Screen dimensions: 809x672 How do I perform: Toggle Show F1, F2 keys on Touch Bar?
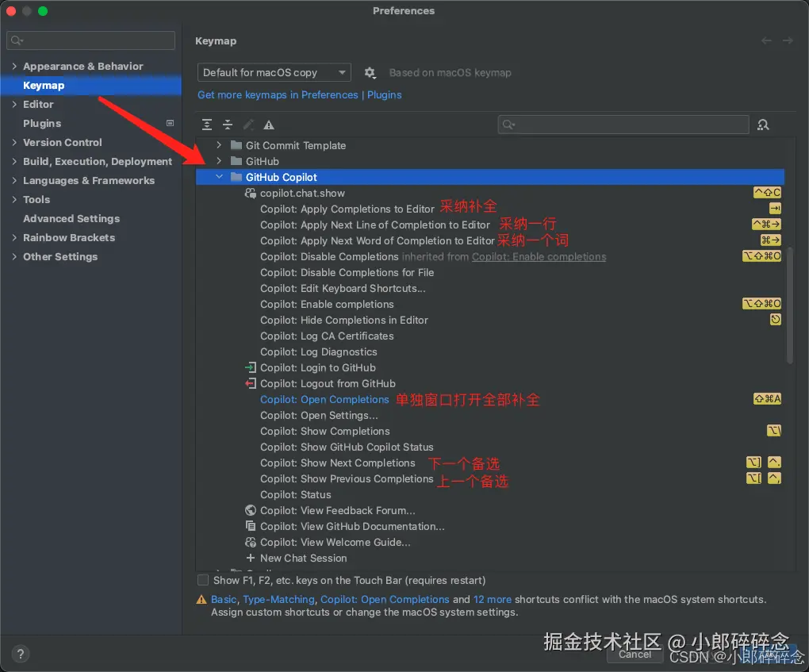pyautogui.click(x=203, y=580)
